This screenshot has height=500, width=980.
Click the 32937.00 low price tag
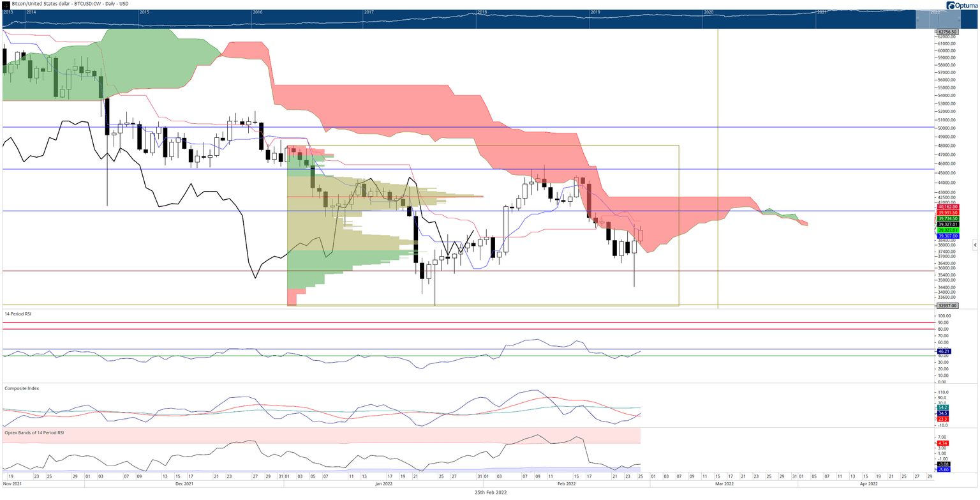[x=947, y=306]
